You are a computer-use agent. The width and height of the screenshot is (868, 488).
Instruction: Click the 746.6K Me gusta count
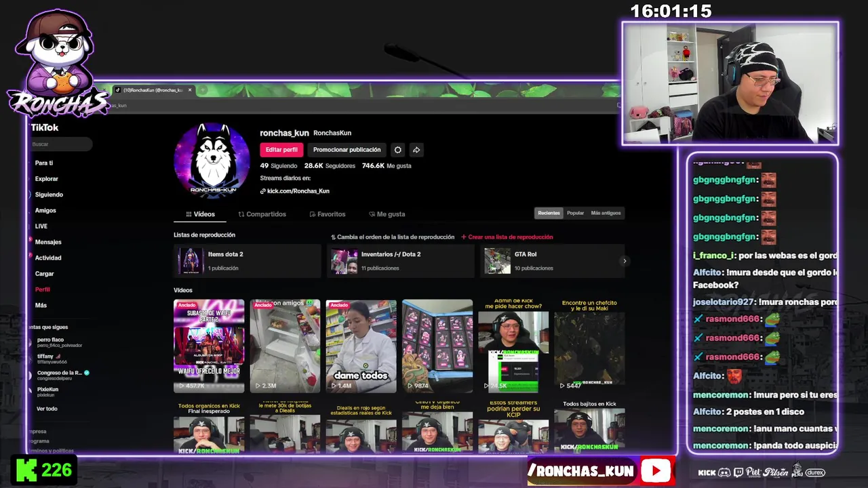click(387, 165)
